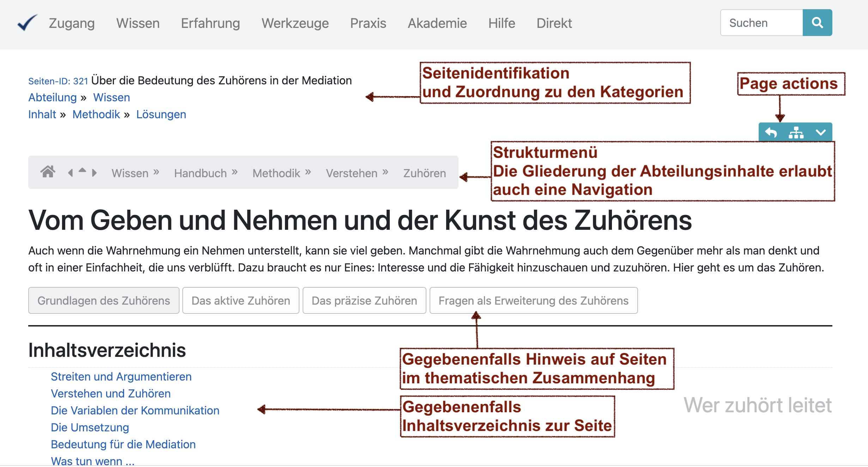This screenshot has height=467, width=868.
Task: Open the Werkzeuge menu
Action: coord(295,23)
